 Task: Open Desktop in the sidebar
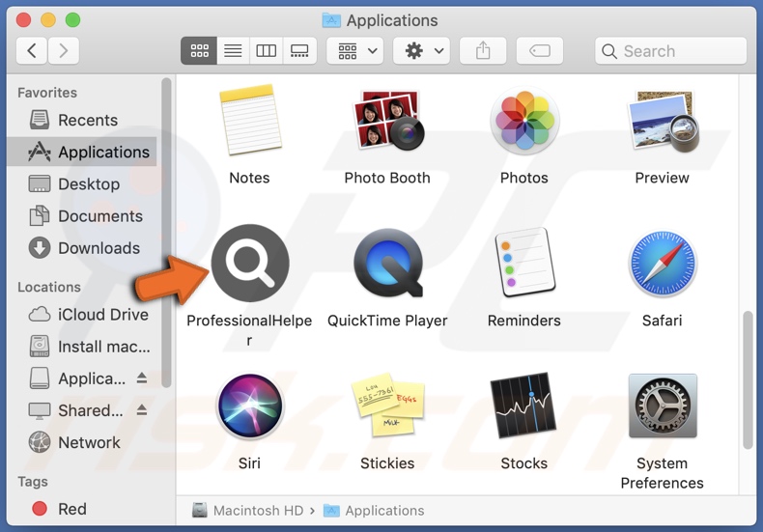click(x=82, y=184)
